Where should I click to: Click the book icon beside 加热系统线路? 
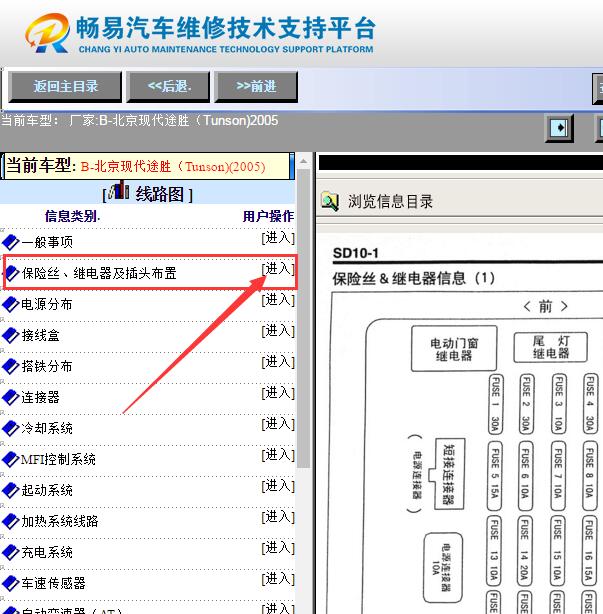click(x=11, y=521)
